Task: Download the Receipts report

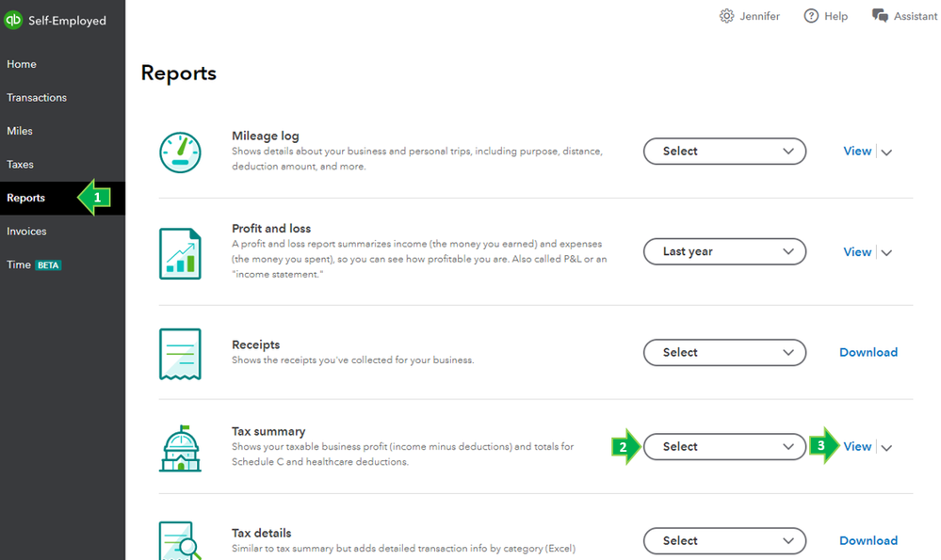Action: click(x=868, y=353)
